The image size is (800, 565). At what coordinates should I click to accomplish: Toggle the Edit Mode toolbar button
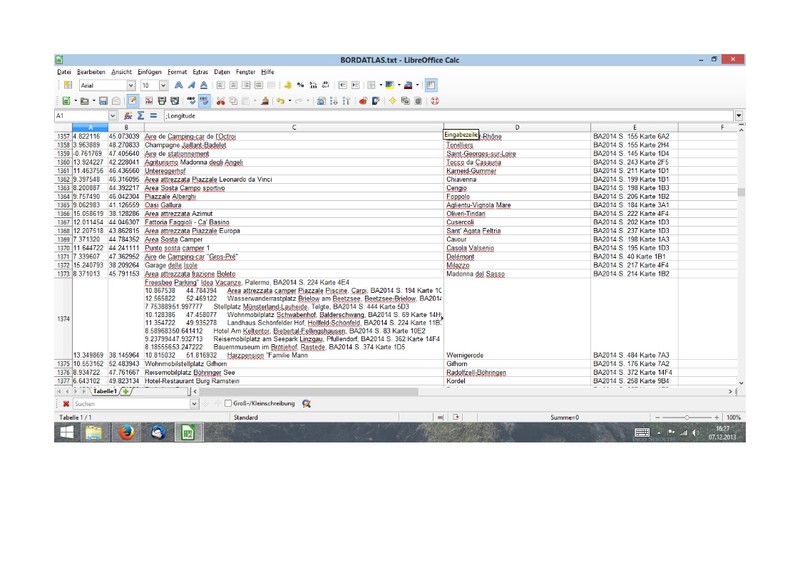pos(133,101)
